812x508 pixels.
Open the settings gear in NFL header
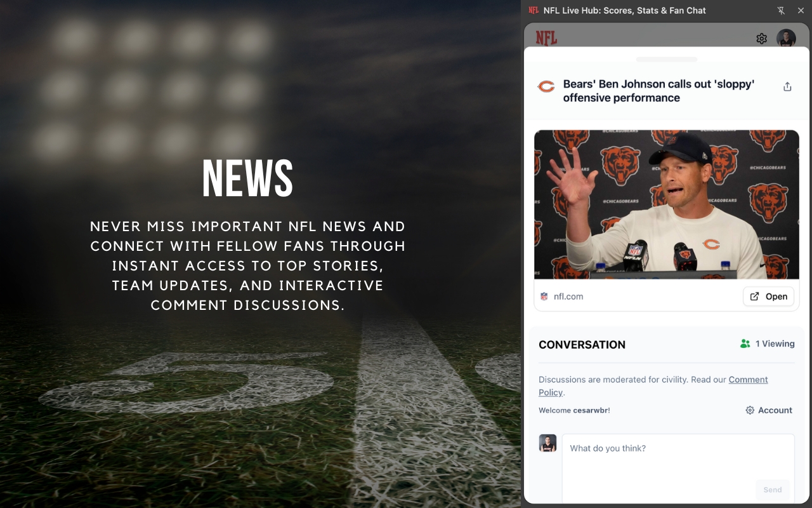pos(762,39)
